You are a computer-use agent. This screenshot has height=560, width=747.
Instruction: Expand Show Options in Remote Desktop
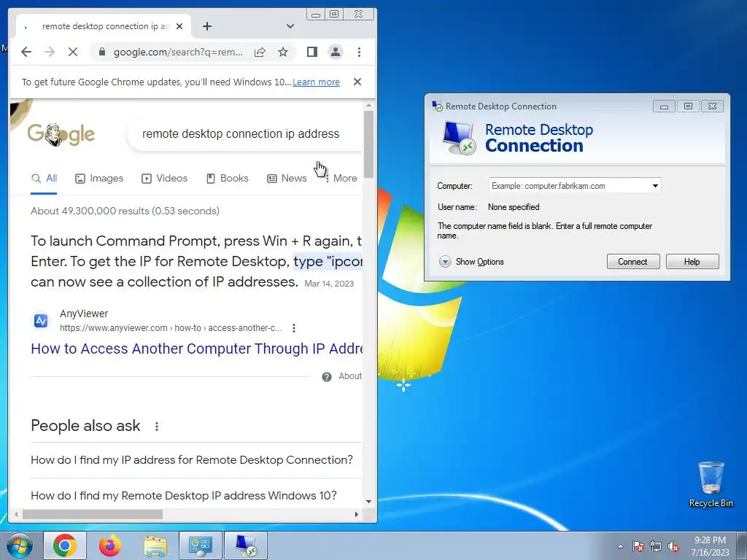pyautogui.click(x=471, y=262)
